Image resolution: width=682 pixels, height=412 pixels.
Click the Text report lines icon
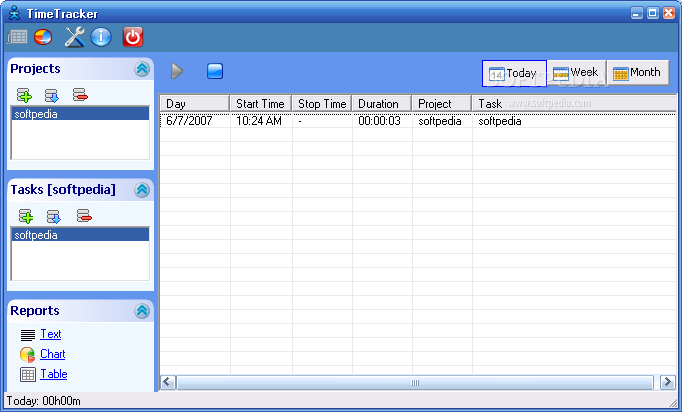pos(28,335)
